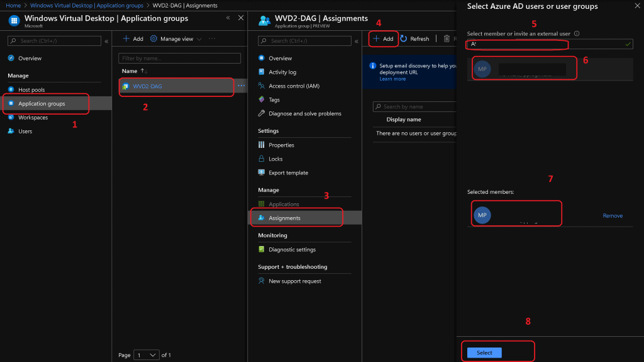
Task: Focus the Search by name field
Action: tap(415, 107)
